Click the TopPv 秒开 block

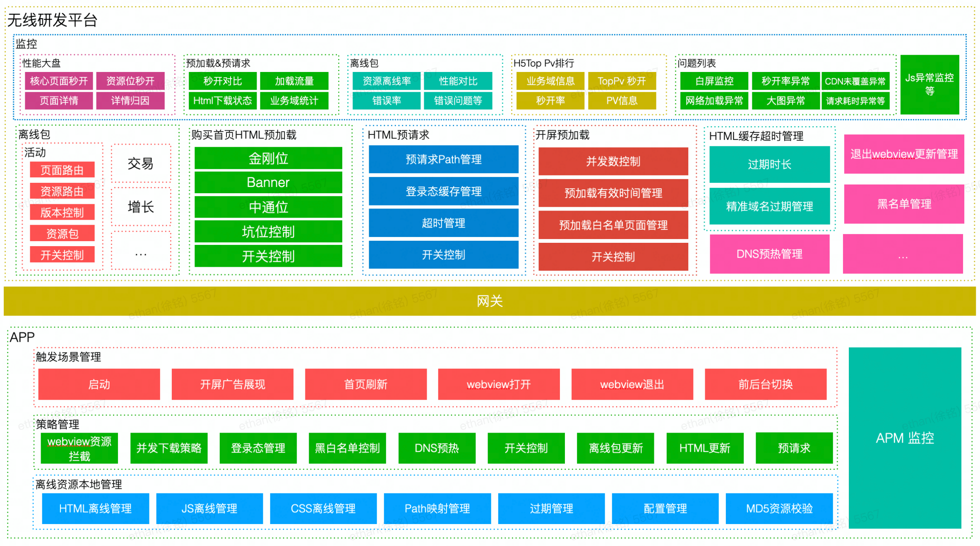tap(622, 81)
